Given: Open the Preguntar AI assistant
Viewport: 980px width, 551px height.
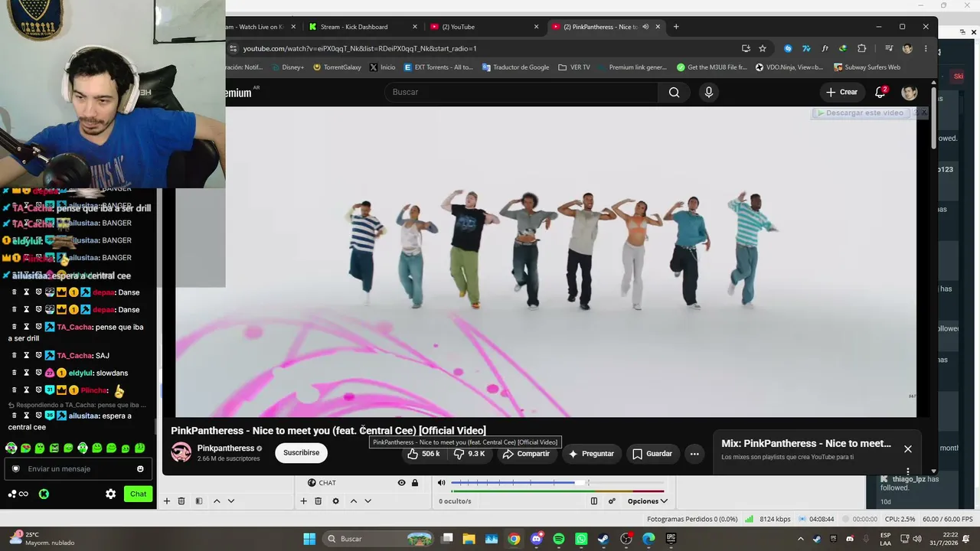Looking at the screenshot, I should (x=590, y=454).
